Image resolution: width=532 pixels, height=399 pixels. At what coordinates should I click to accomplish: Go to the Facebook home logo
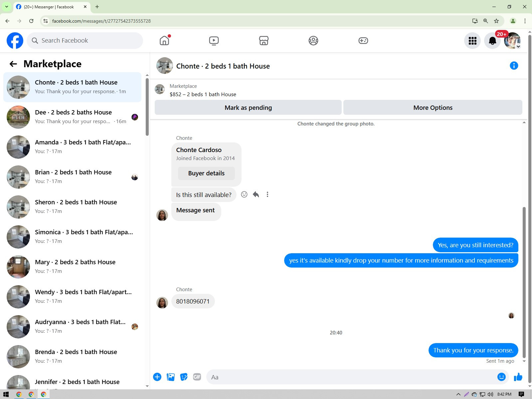coord(15,41)
